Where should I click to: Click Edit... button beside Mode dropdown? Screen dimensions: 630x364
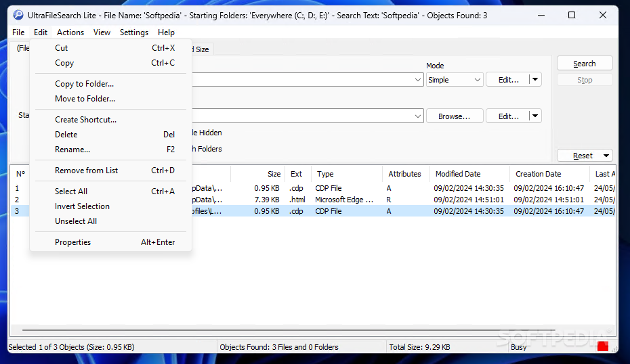508,79
